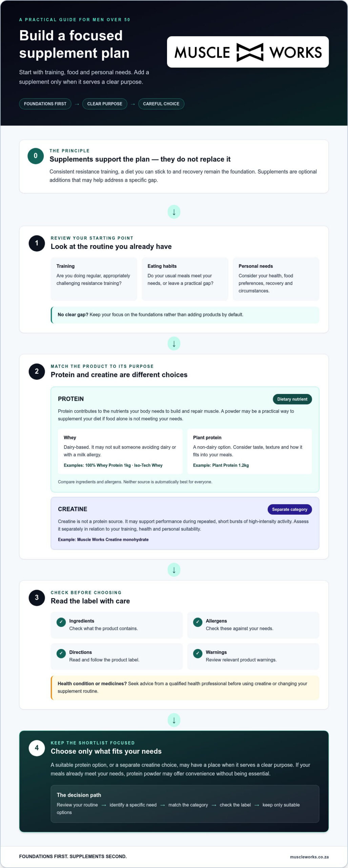Screen dimensions: 348x868
Task: Click the Dietary nutrient badge
Action: coord(292,399)
